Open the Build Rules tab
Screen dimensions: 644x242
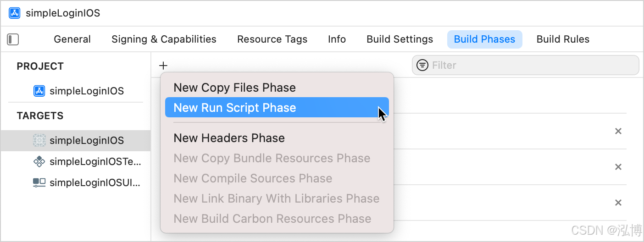(563, 39)
